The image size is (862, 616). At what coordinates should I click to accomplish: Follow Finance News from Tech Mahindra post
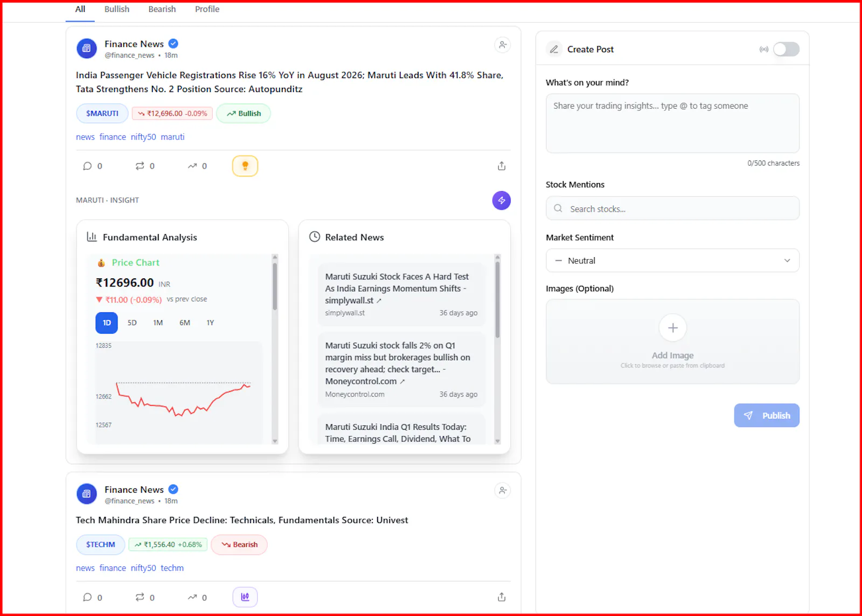coord(502,491)
